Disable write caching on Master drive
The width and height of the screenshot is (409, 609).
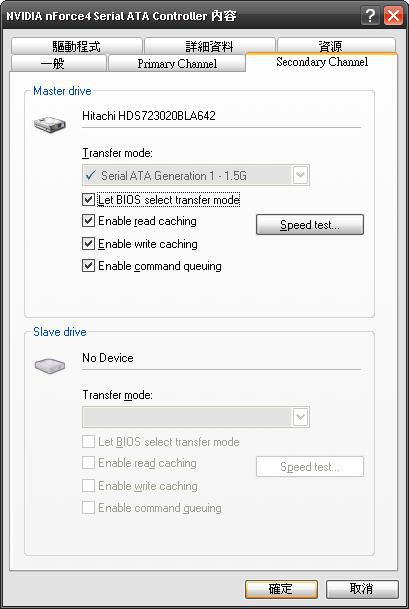click(89, 244)
